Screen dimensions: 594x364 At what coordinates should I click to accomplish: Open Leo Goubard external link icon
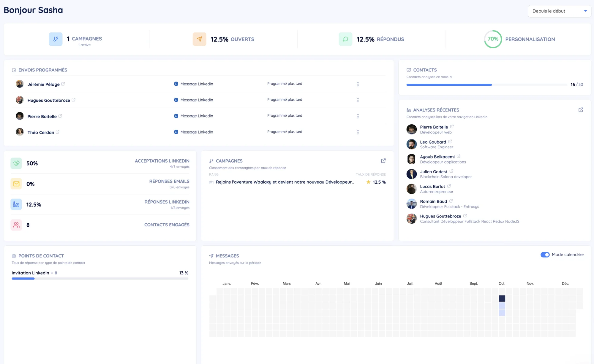click(x=450, y=142)
